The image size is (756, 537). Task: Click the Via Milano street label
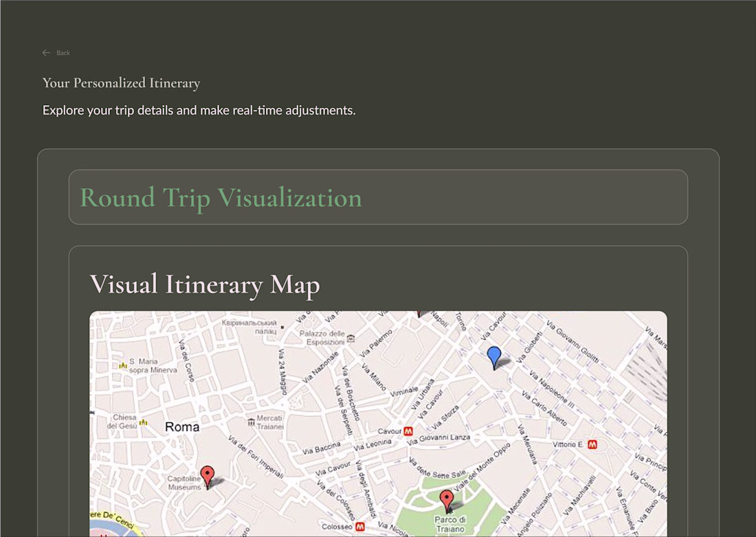(x=374, y=377)
